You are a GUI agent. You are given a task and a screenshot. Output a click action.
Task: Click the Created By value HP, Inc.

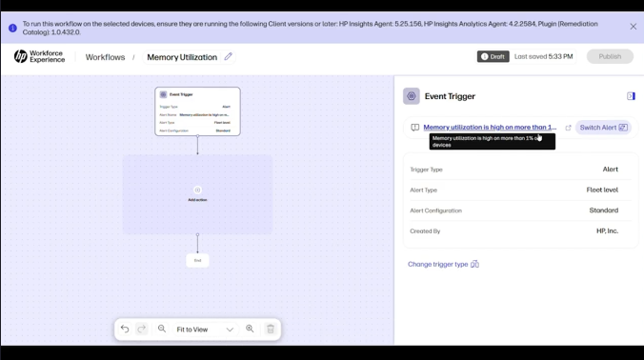coord(608,230)
